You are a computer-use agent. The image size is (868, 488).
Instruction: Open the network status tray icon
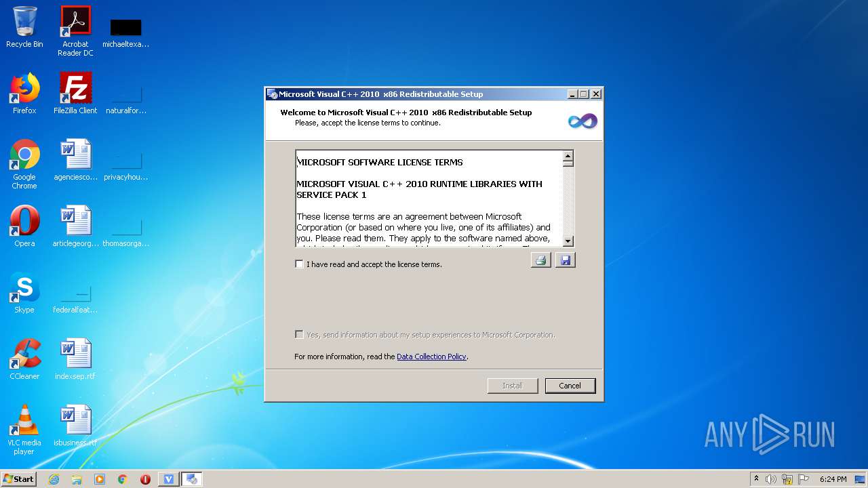(x=787, y=479)
